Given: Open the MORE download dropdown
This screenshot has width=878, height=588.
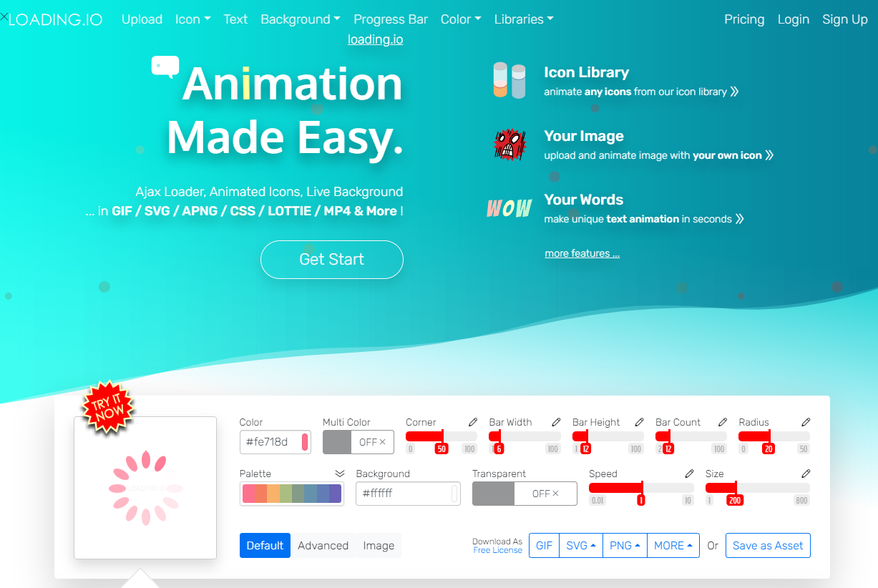Looking at the screenshot, I should tap(673, 546).
